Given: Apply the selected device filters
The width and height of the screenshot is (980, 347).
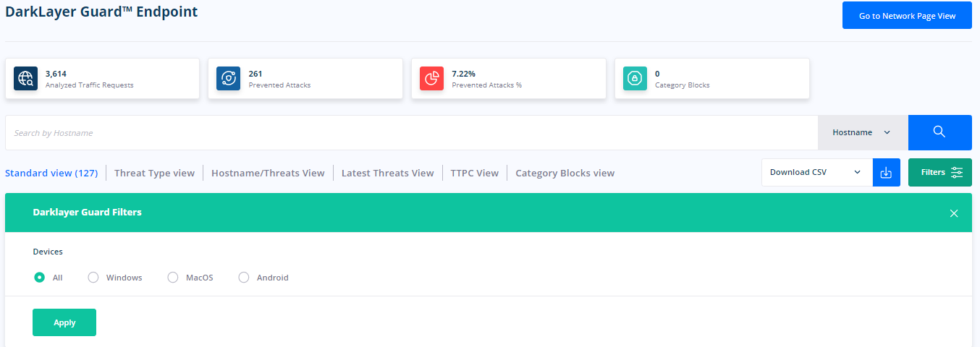Looking at the screenshot, I should [x=64, y=322].
